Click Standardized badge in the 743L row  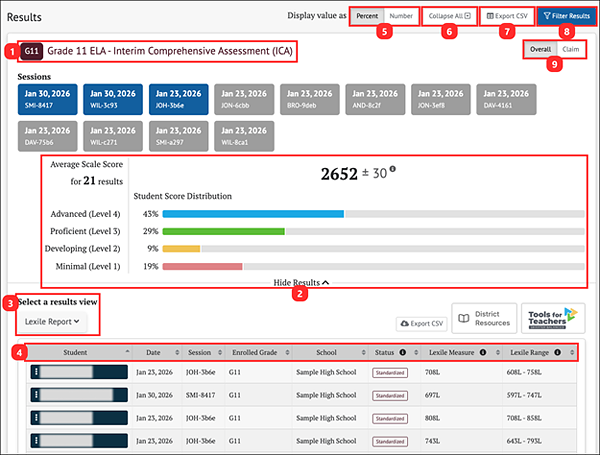point(390,442)
